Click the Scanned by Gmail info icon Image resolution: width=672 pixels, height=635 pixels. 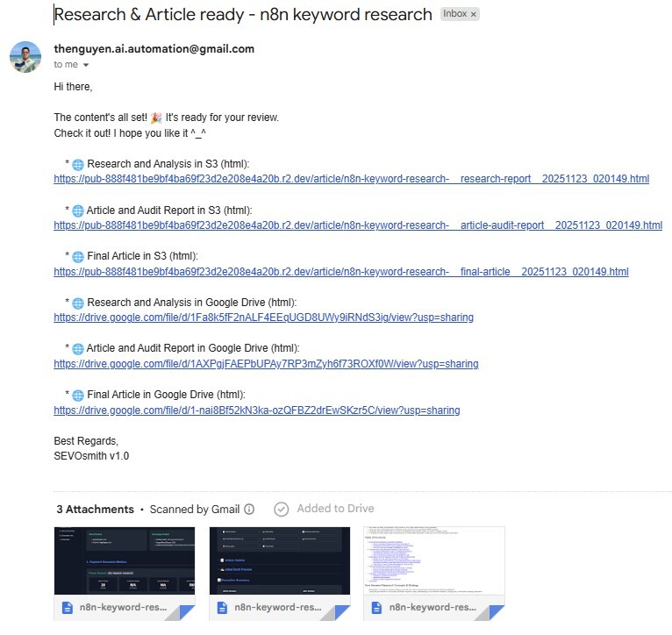(x=249, y=509)
